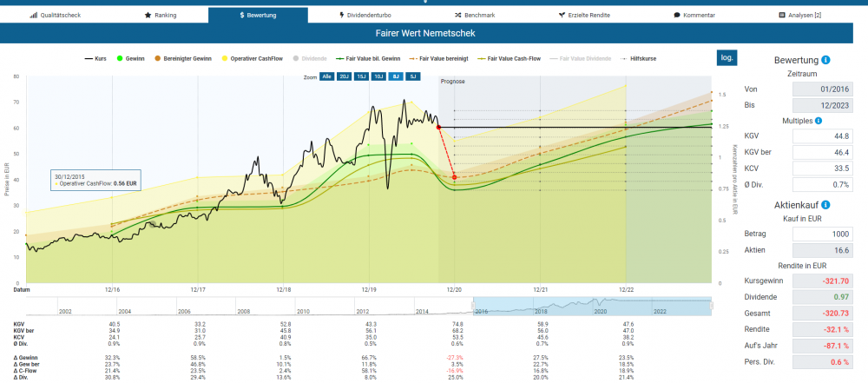The image size is (868, 383).
Task: Click the Fairer Wert Nemetschek header
Action: [424, 34]
